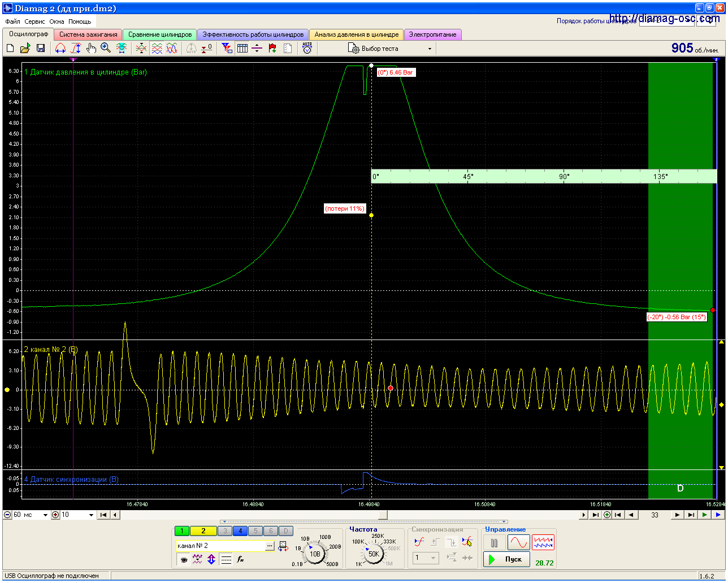Open the Сервис menu

[x=35, y=21]
